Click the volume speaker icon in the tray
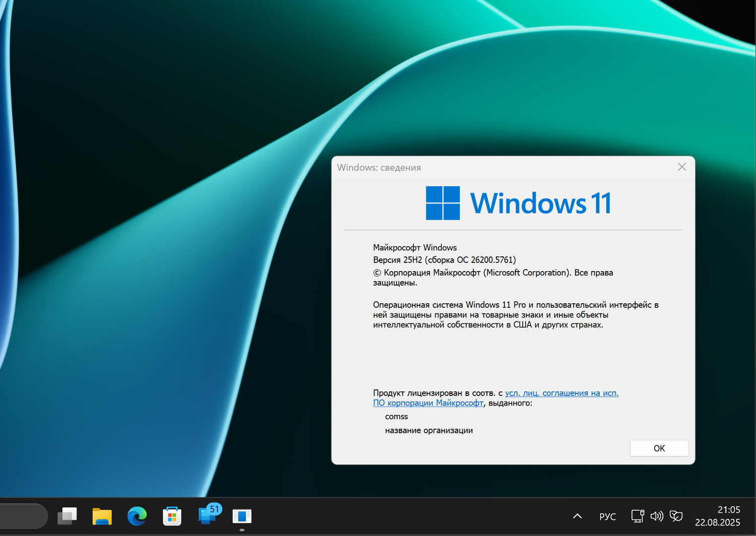The image size is (756, 536). pyautogui.click(x=656, y=516)
